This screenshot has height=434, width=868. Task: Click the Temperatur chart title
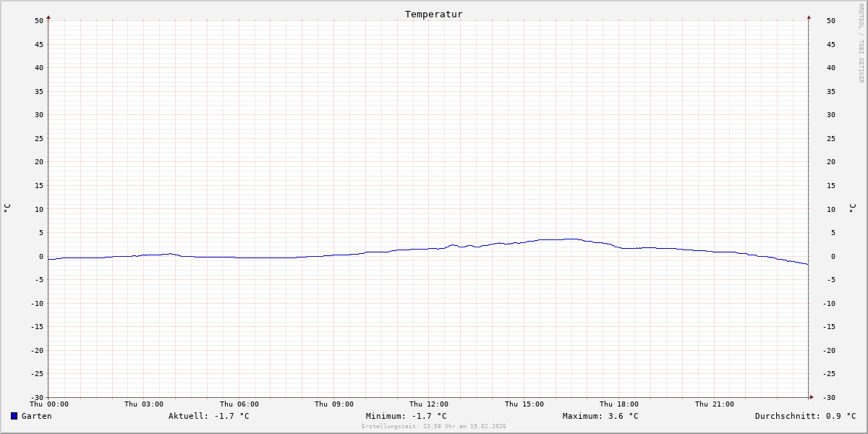tap(433, 14)
